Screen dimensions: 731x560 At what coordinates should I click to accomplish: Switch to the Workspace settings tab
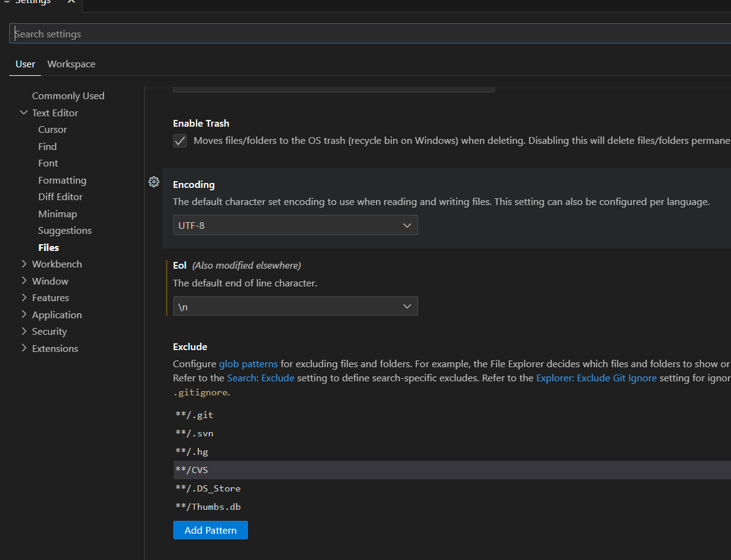71,64
